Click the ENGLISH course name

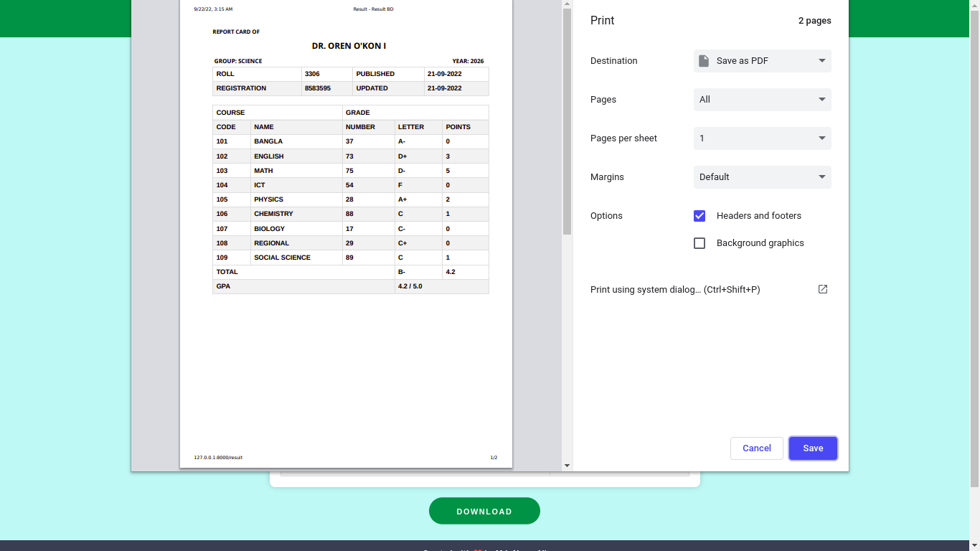click(x=268, y=156)
